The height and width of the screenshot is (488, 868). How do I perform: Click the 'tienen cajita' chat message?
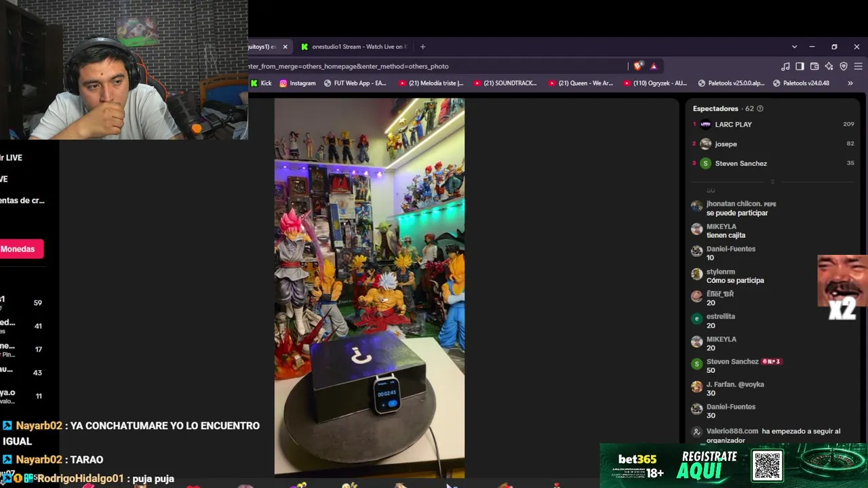(726, 235)
